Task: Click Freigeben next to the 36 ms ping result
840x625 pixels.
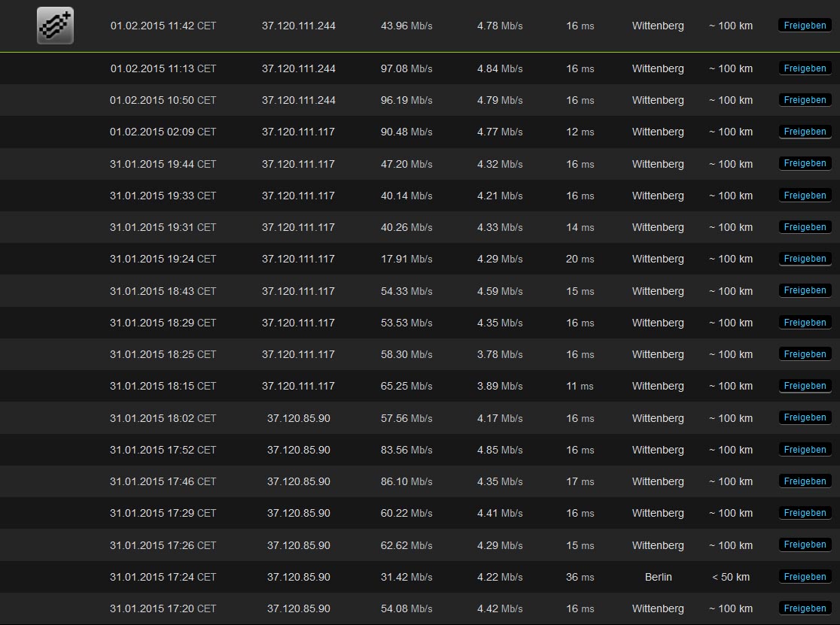Action: (805, 577)
